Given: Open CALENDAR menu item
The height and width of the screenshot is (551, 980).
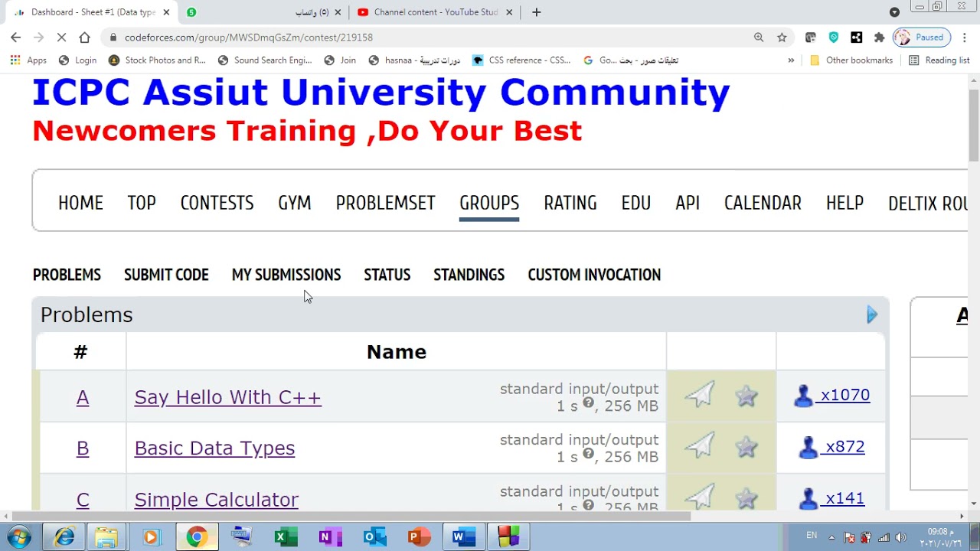Looking at the screenshot, I should pos(763,203).
